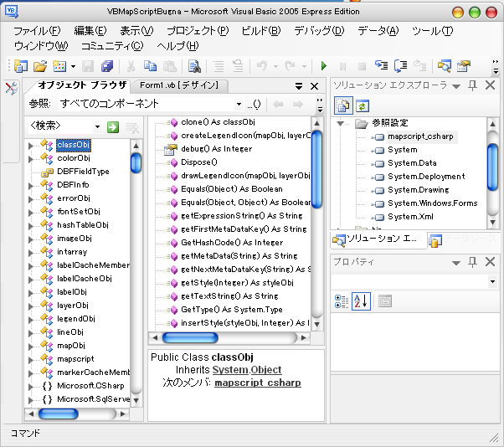Click the Find in Files icon
The height and width of the screenshot is (447, 504).
coord(194,66)
